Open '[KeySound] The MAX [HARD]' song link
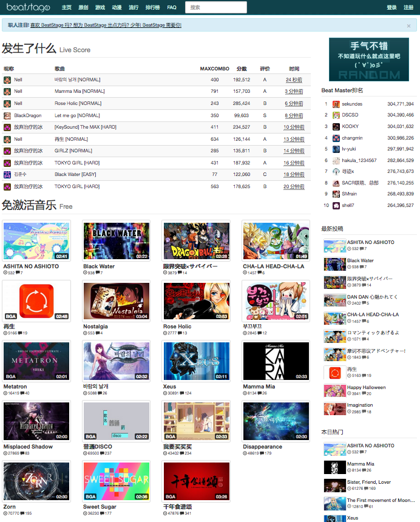 86,127
